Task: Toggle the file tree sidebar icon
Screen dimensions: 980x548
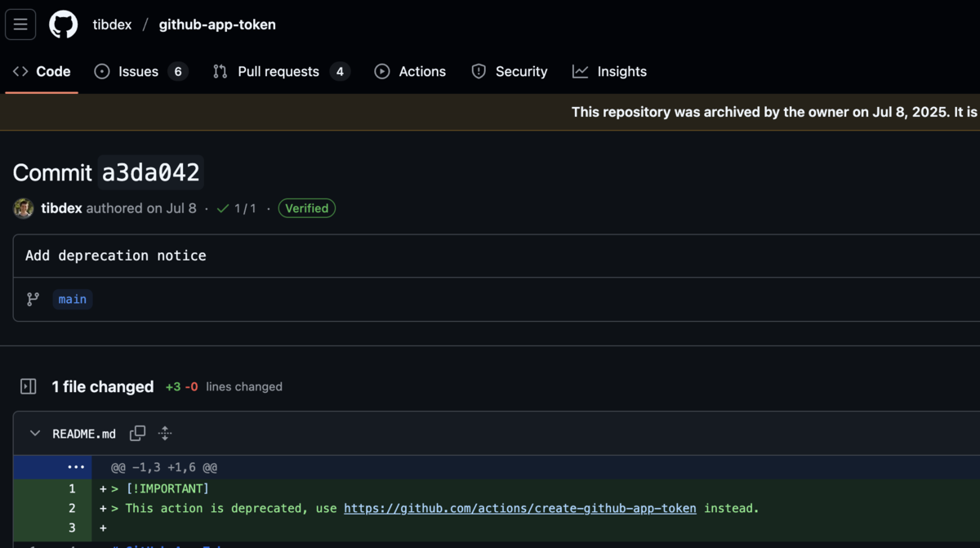Action: 29,386
